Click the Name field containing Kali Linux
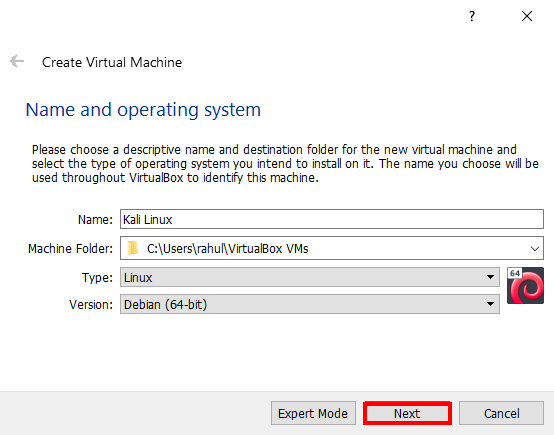Image resolution: width=554 pixels, height=435 pixels. [332, 219]
